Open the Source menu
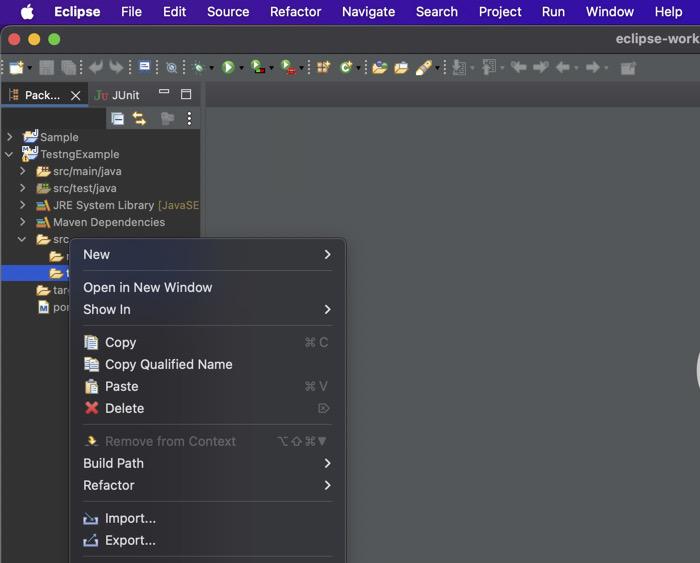The width and height of the screenshot is (700, 563). 228,12
